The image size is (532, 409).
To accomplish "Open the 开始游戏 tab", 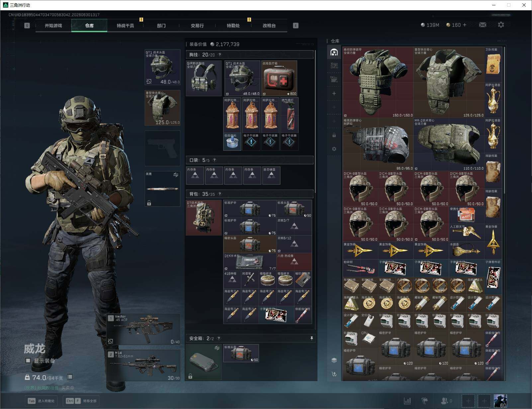I will click(x=53, y=26).
